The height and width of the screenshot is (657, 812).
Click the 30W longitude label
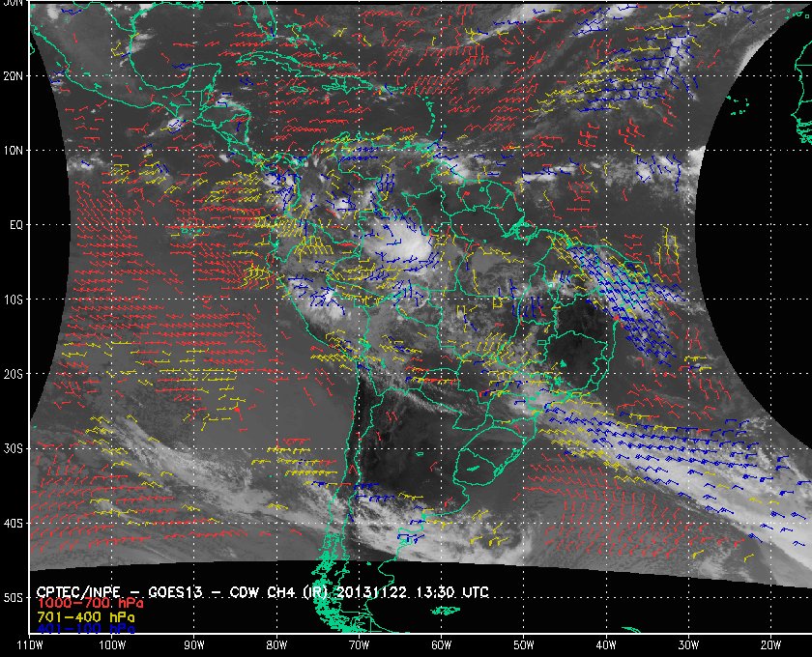pos(688,645)
